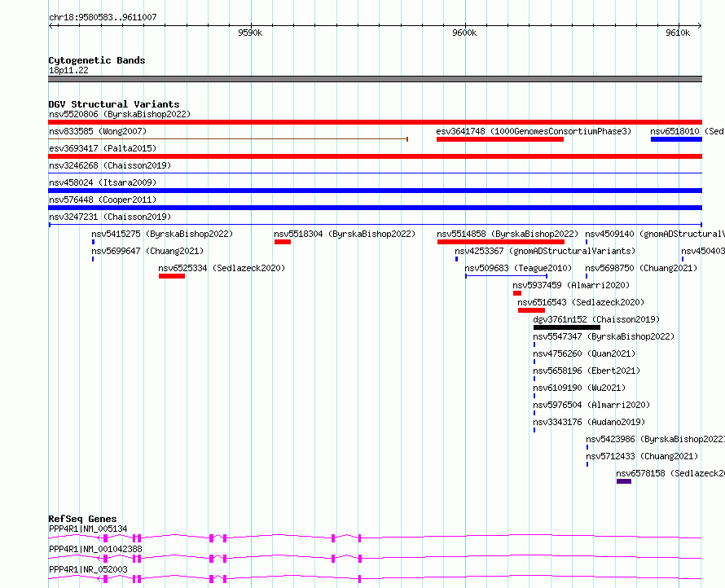Open nsv5423986 (ByrskaBishop2022) label
Image resolution: width=725 pixels, height=588 pixels.
655,439
